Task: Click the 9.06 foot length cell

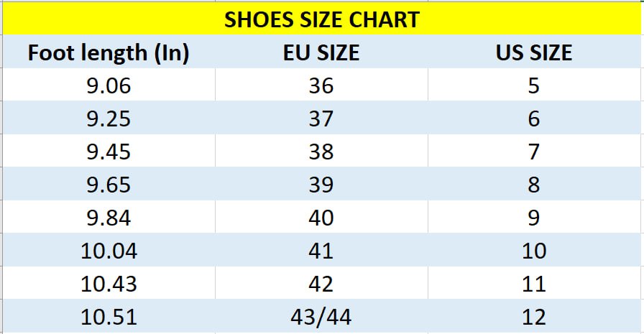Action: [109, 86]
